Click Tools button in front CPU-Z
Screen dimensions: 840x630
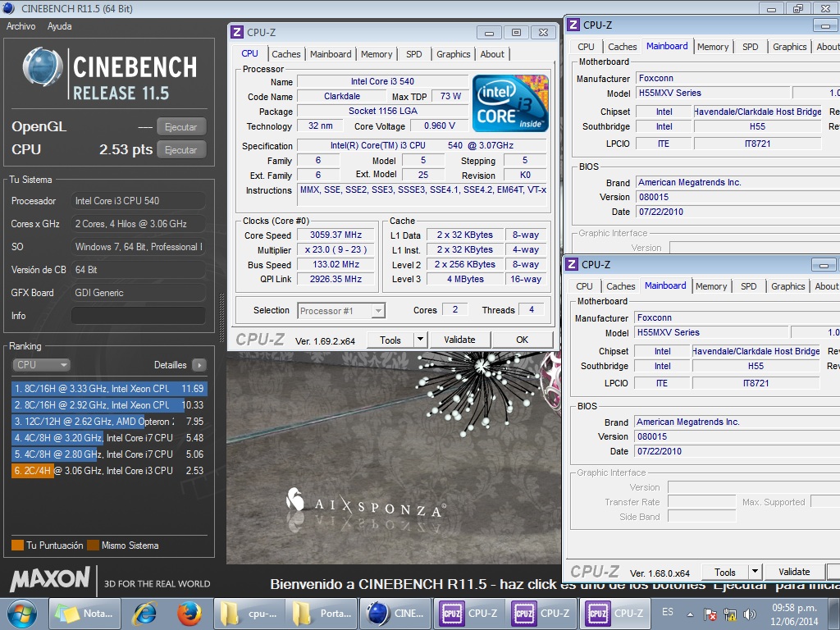click(x=390, y=340)
